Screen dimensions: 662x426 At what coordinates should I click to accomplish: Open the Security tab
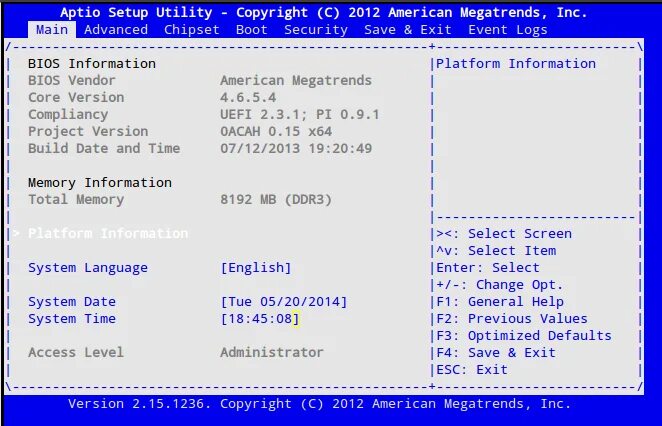point(316,30)
